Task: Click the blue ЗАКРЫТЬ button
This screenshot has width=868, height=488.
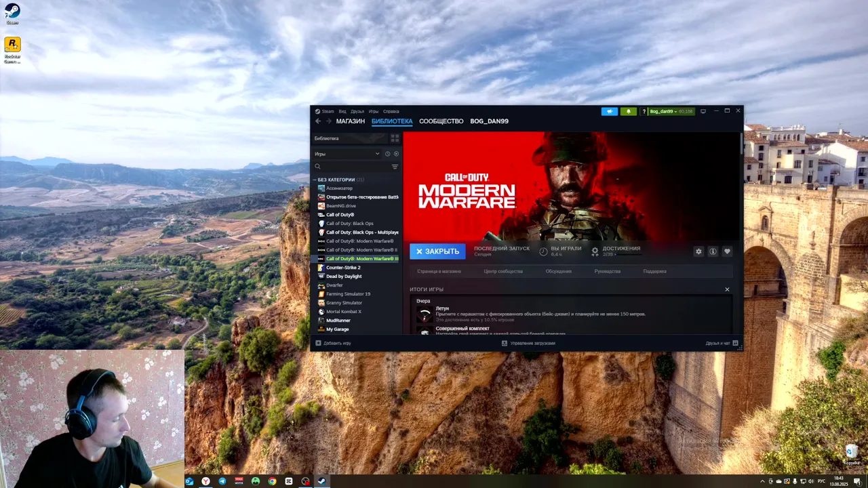Action: [x=437, y=251]
